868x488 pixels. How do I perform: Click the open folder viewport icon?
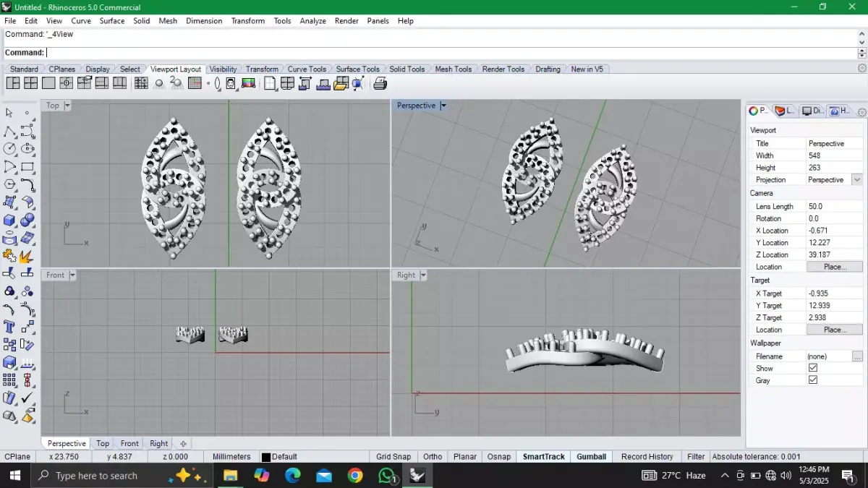pyautogui.click(x=341, y=84)
